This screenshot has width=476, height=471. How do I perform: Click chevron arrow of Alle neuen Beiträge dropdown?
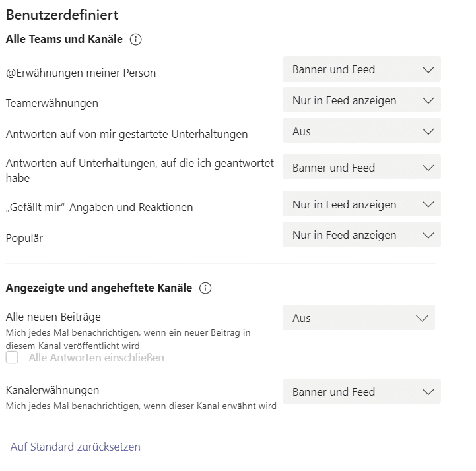coord(423,318)
